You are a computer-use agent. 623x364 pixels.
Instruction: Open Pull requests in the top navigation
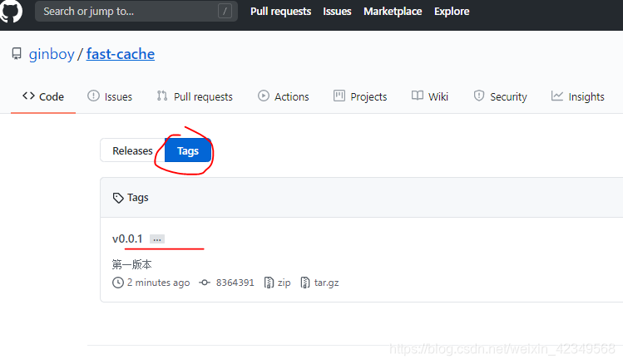pos(280,11)
